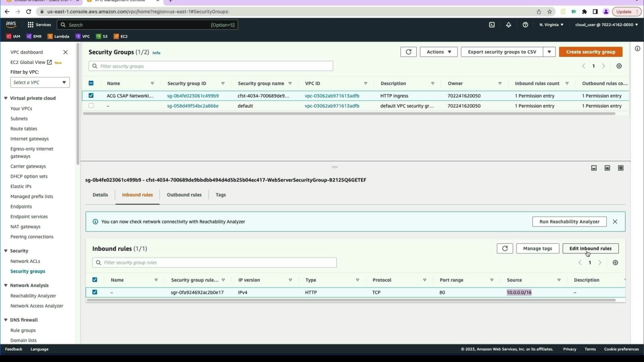The height and width of the screenshot is (362, 644).
Task: Open the notifications bell
Action: pos(508,25)
